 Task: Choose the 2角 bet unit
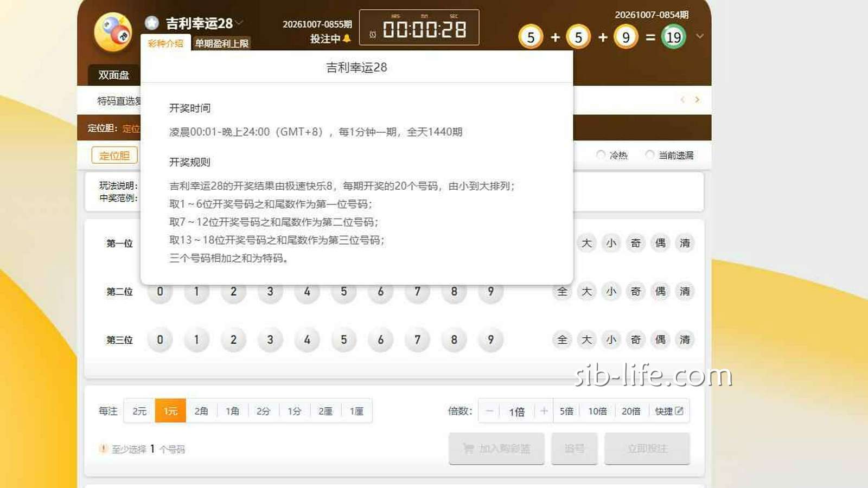(201, 411)
